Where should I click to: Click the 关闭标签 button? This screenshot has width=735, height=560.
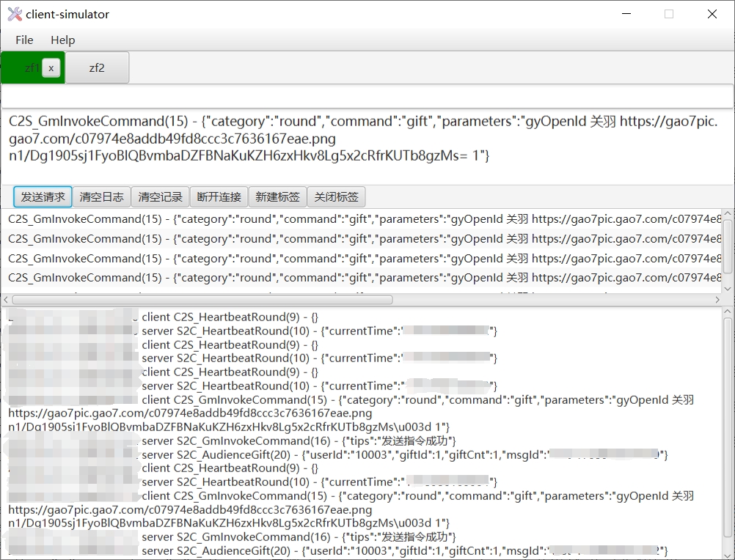coord(336,196)
